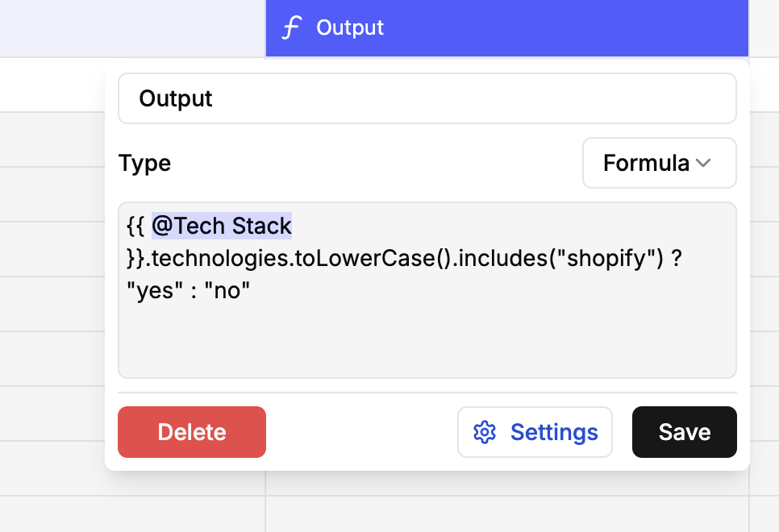Place cursor on the "no" string in the formula

227,291
